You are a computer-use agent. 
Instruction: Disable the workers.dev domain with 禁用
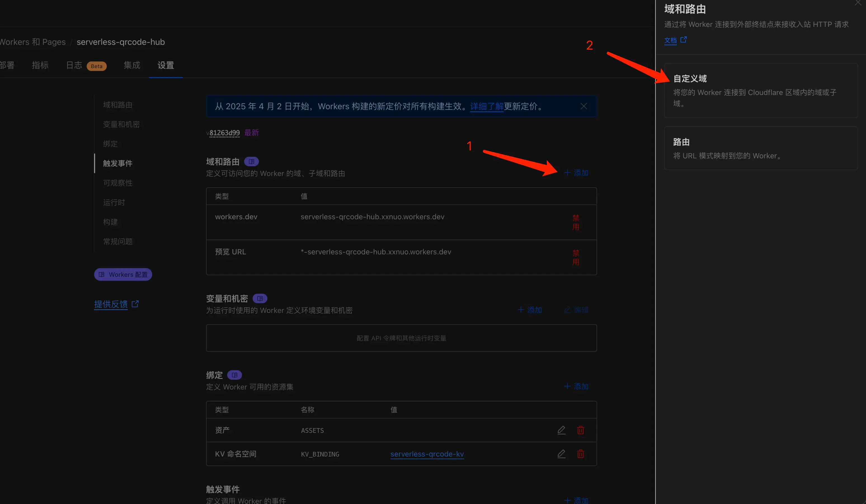click(576, 222)
